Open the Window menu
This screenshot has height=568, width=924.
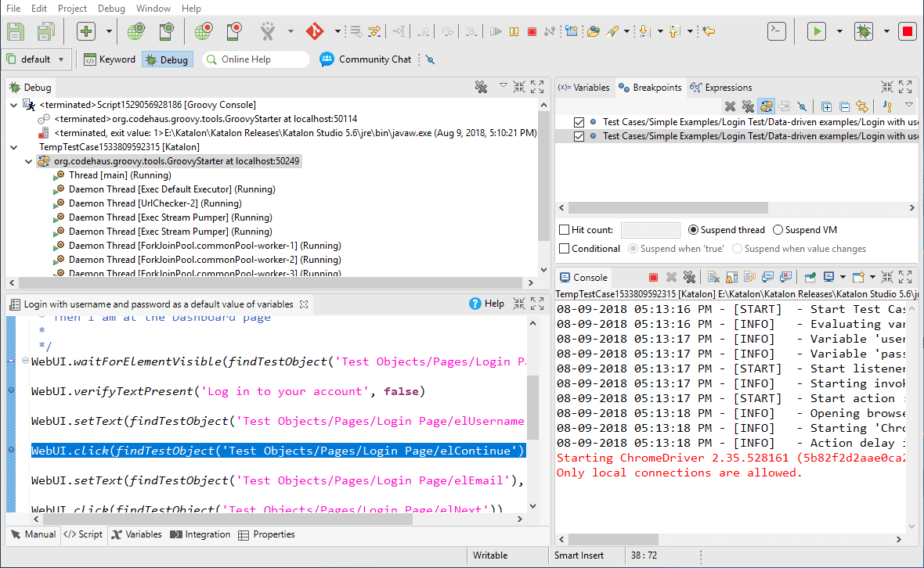153,9
